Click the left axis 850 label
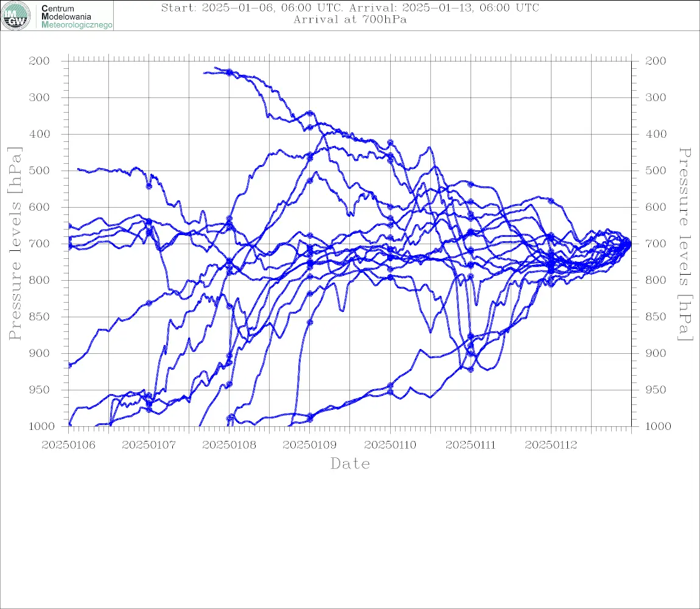 40,317
